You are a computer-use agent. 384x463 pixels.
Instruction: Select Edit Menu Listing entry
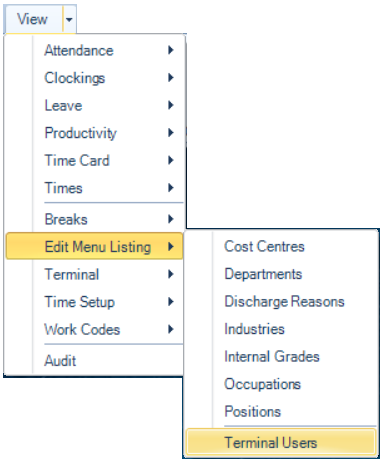click(x=94, y=247)
